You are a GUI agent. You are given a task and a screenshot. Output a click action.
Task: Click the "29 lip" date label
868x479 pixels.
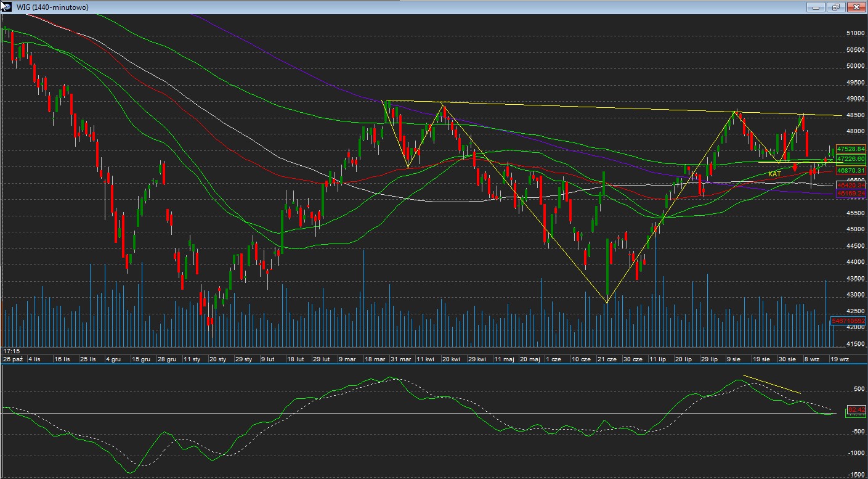point(710,358)
